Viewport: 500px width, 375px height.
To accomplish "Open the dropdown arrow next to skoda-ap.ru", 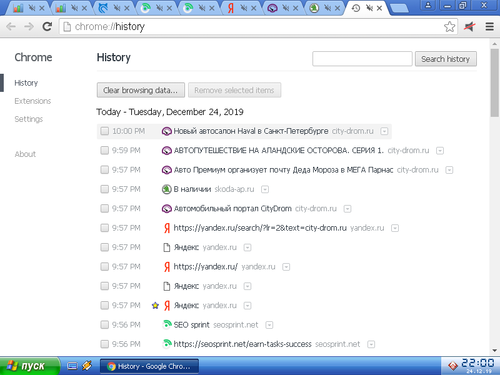I will point(265,189).
